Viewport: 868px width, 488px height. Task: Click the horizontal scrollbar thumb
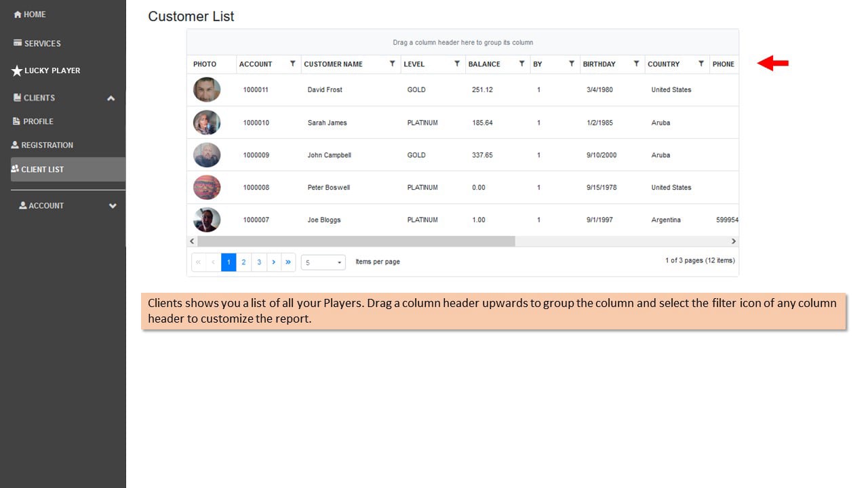click(356, 241)
